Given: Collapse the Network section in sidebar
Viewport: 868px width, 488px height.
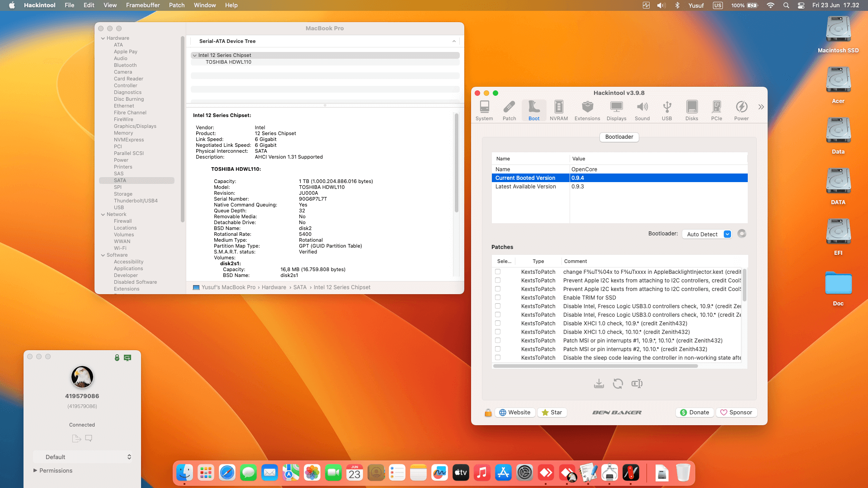Looking at the screenshot, I should [103, 215].
